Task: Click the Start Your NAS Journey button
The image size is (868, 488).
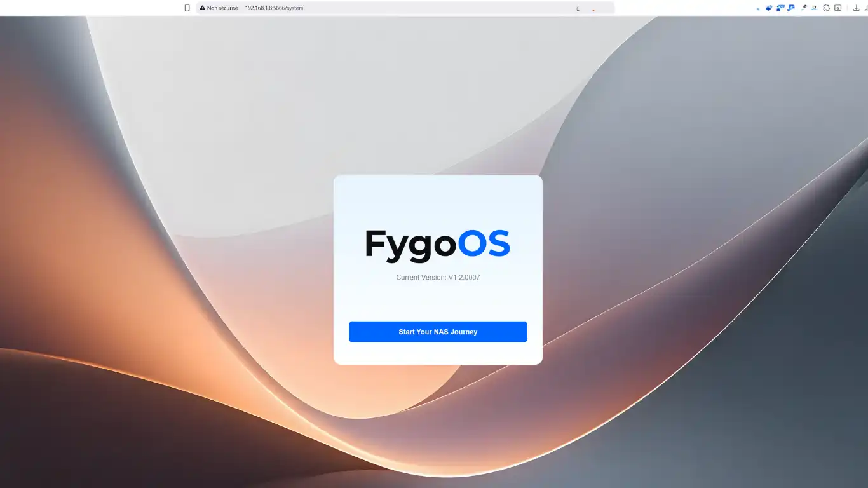Action: tap(438, 332)
